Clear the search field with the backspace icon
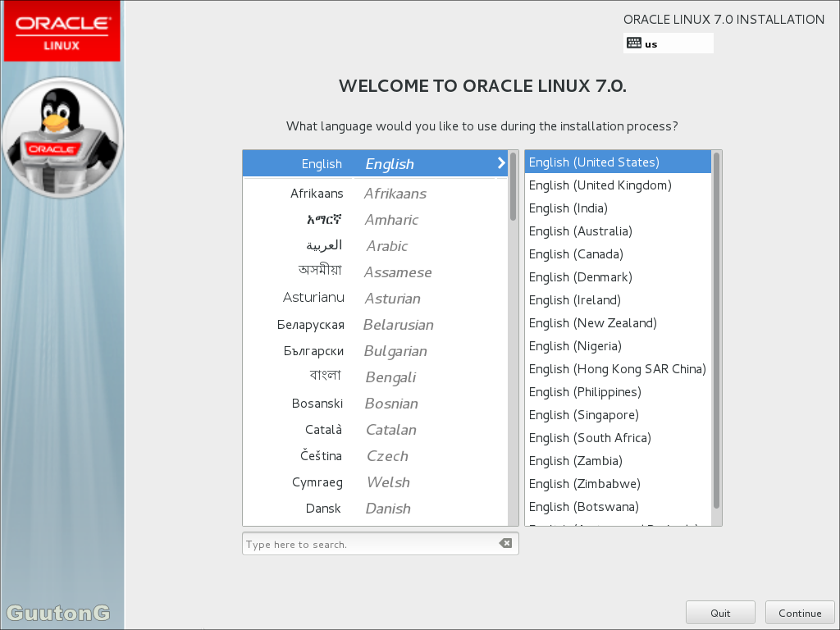Viewport: 840px width, 630px height. [x=505, y=543]
